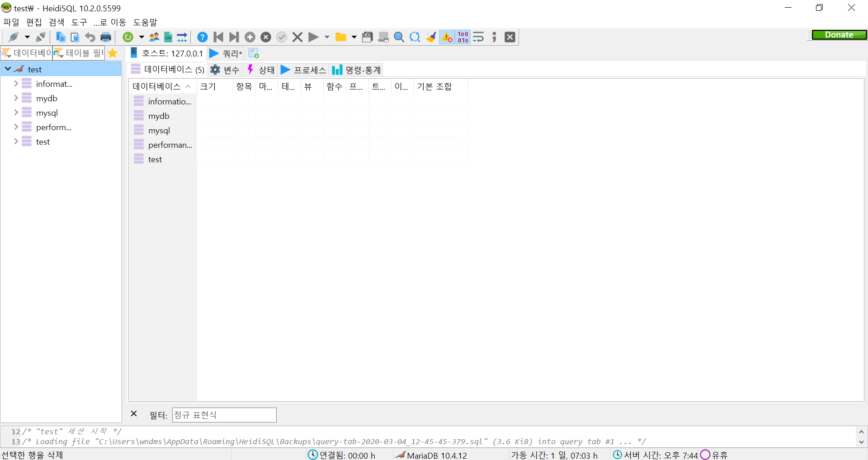868x460 pixels.
Task: Click the 필터 regular expression input field
Action: coord(224,415)
